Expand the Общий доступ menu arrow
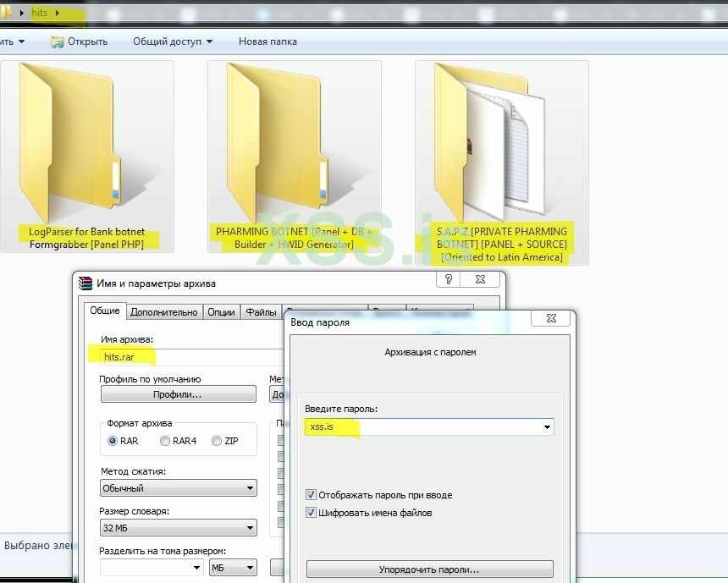 coord(209,41)
